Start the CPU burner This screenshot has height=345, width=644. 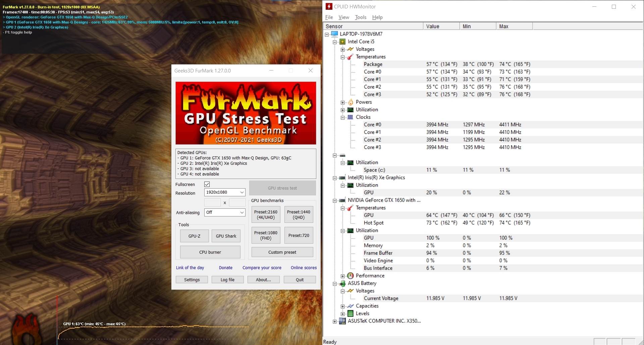click(x=210, y=252)
